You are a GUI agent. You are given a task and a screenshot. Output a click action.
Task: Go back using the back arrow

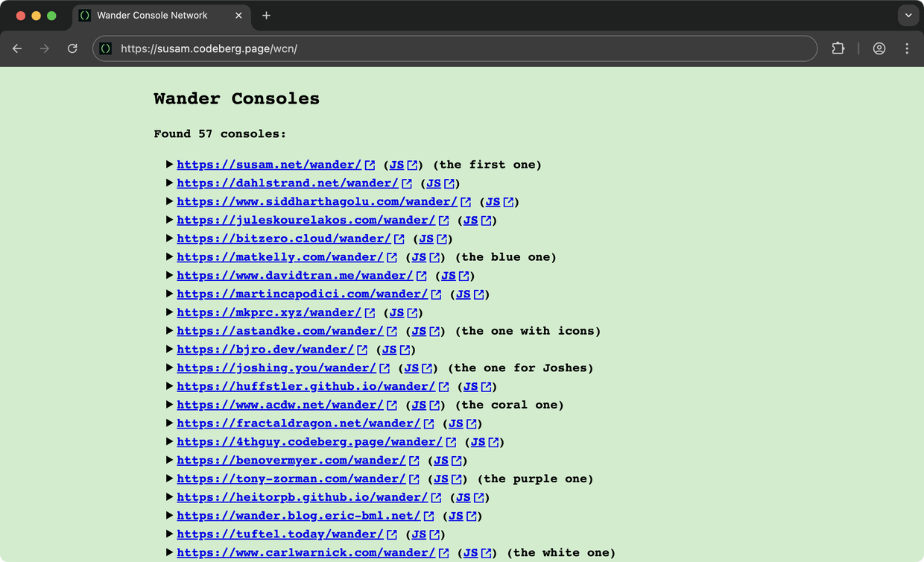point(17,48)
